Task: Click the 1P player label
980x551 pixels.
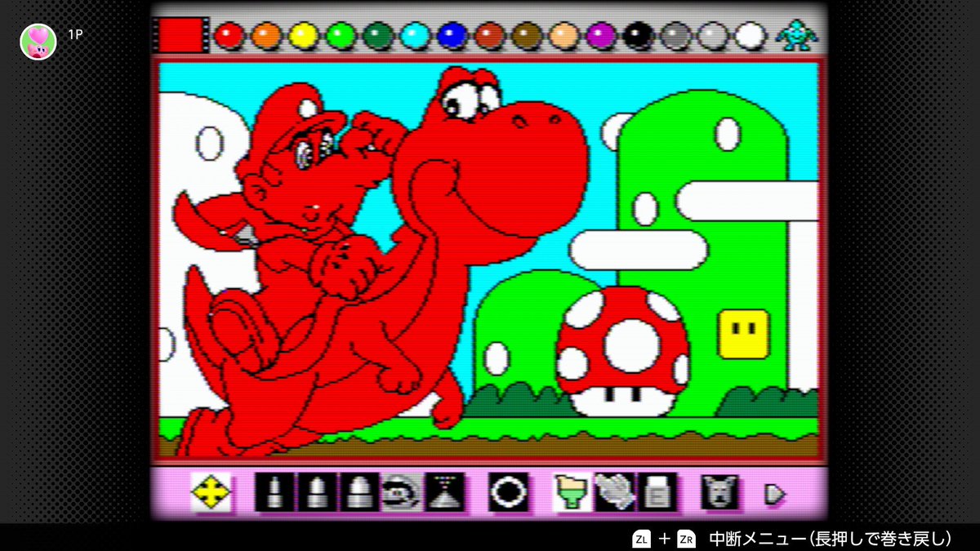Action: pyautogui.click(x=76, y=36)
